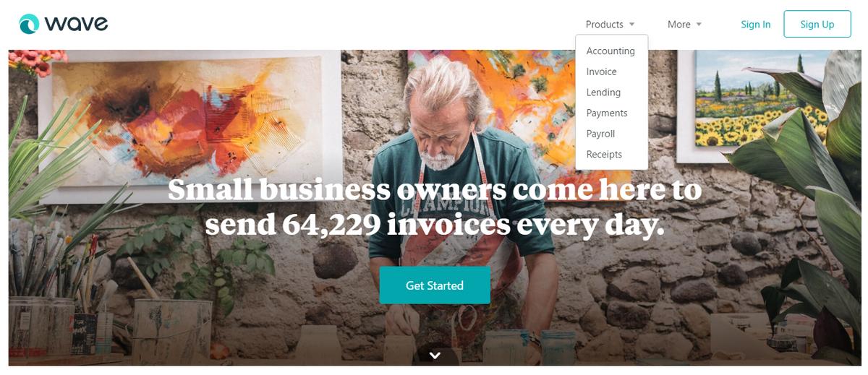This screenshot has width=868, height=375.
Task: Open the Sign In link
Action: [755, 25]
